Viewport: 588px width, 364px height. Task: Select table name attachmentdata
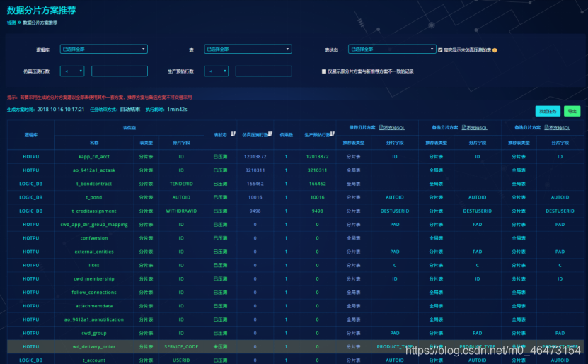click(94, 306)
